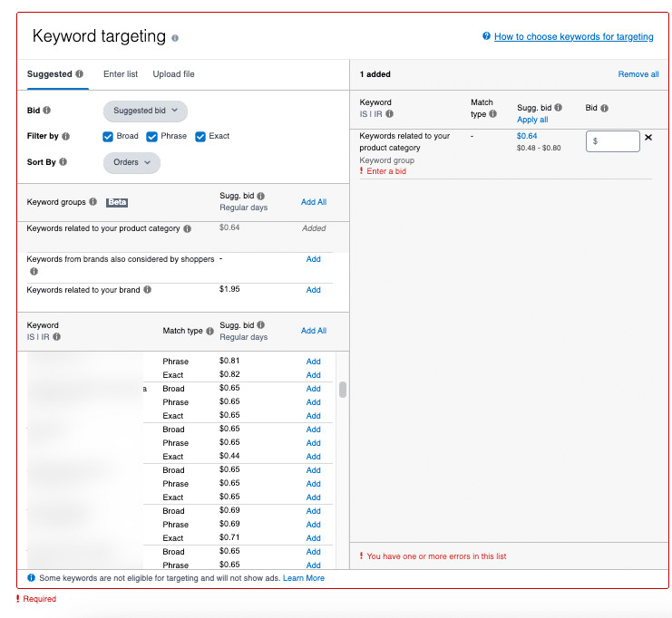Expand the Orders sort dropdown
Screen dimensions: 672x618
point(131,162)
